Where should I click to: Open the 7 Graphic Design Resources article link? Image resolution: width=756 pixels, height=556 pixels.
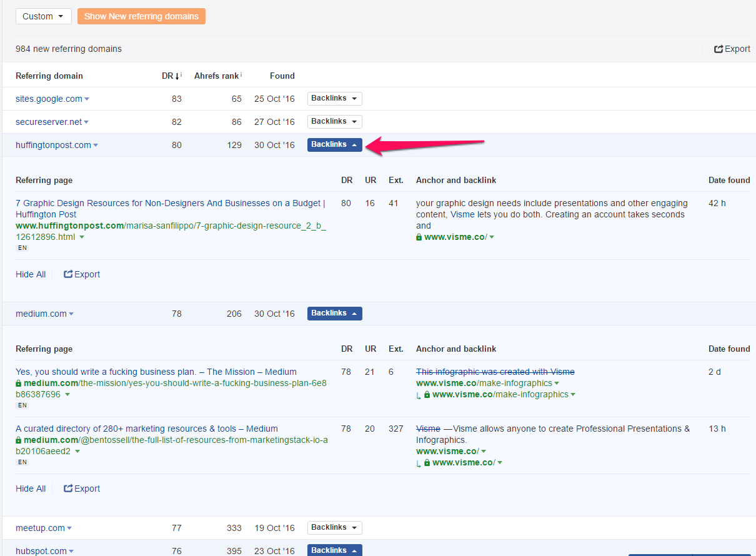point(171,209)
